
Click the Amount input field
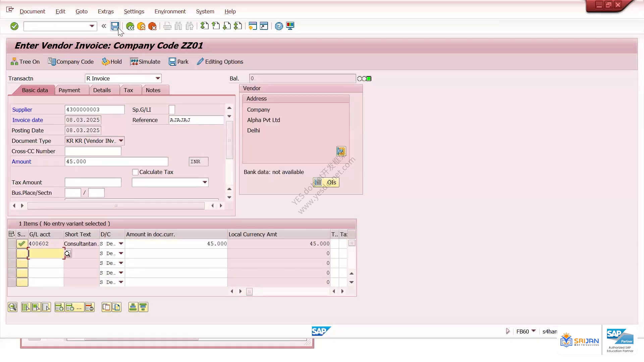point(116,162)
